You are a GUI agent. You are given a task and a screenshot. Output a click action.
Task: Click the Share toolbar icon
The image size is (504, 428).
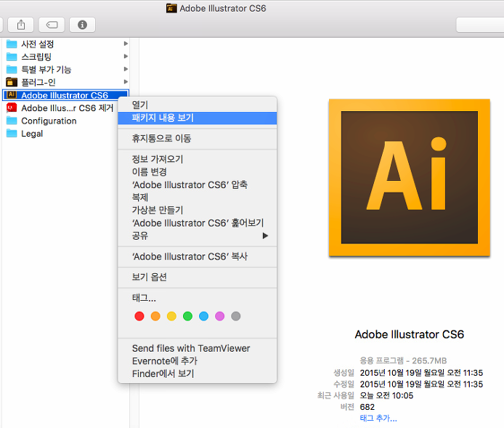click(21, 25)
